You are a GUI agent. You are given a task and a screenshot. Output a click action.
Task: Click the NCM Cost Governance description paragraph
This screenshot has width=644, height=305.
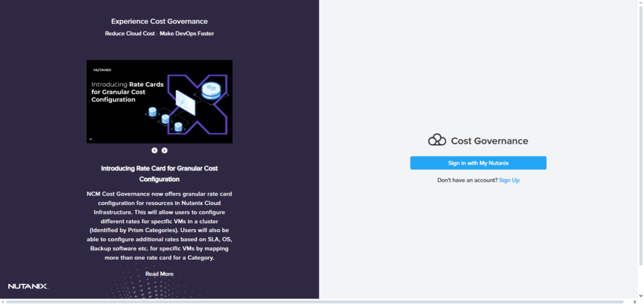click(159, 226)
